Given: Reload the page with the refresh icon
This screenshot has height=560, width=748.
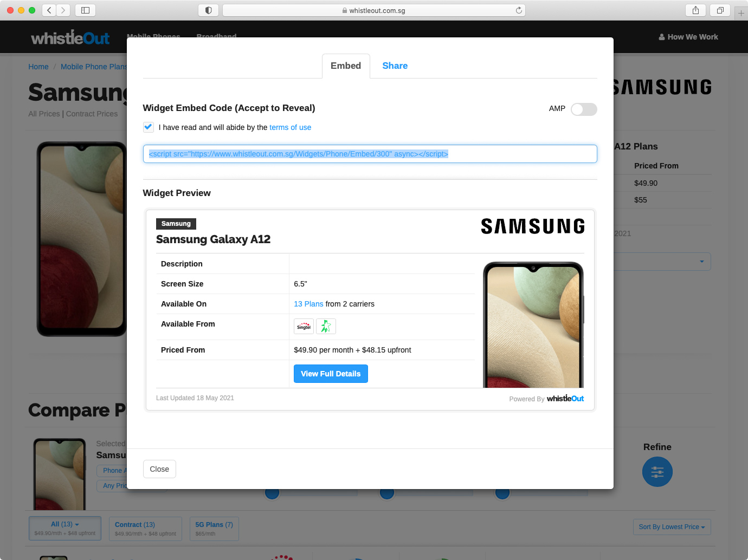Looking at the screenshot, I should point(519,10).
